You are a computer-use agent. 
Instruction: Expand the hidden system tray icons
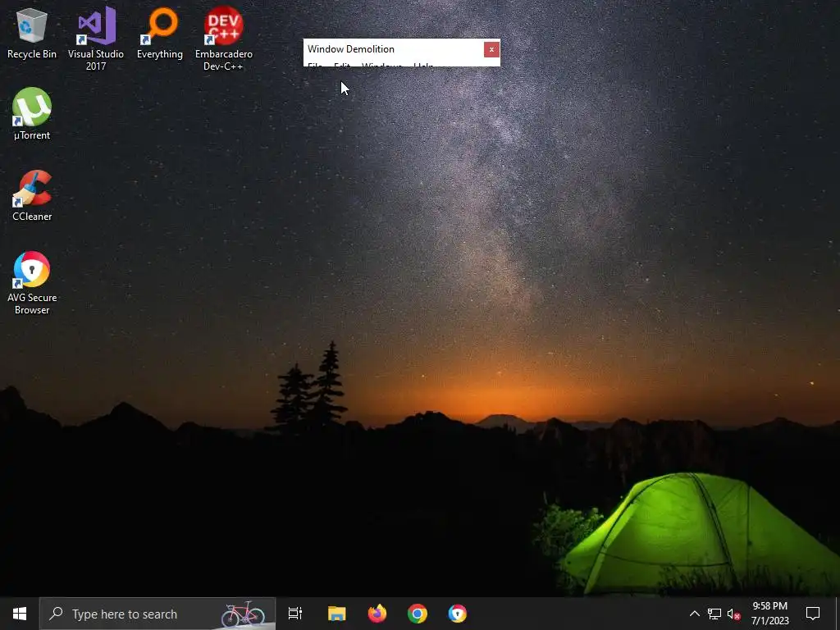(x=694, y=614)
